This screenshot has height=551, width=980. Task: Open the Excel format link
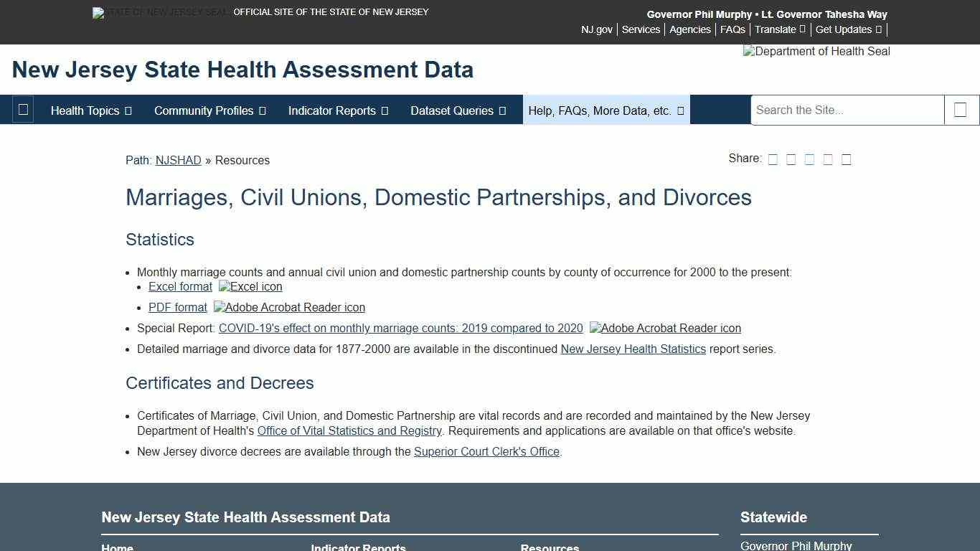pos(180,286)
